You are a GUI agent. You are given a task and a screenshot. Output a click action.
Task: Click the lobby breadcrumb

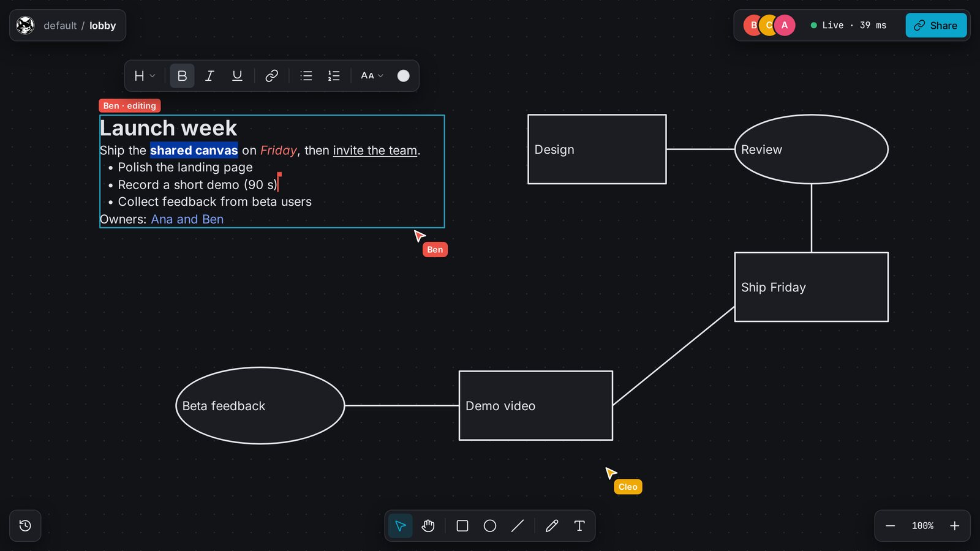pos(102,26)
